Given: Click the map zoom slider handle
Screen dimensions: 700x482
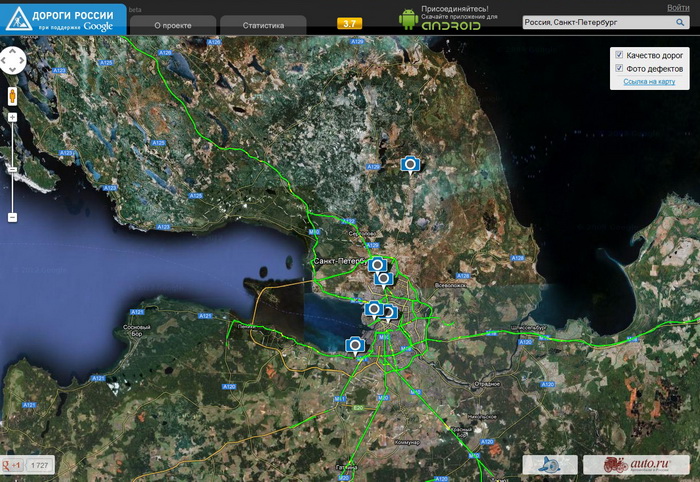Looking at the screenshot, I should click(12, 169).
